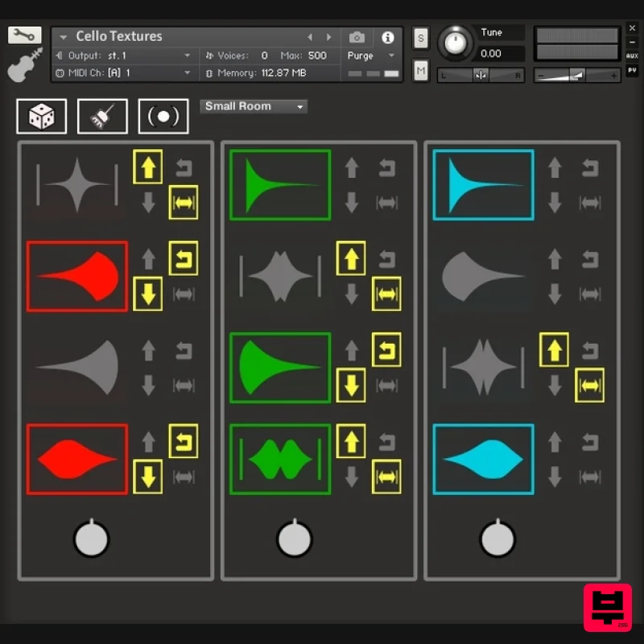Click the previous instrument arrow
The height and width of the screenshot is (644, 644).
(310, 37)
